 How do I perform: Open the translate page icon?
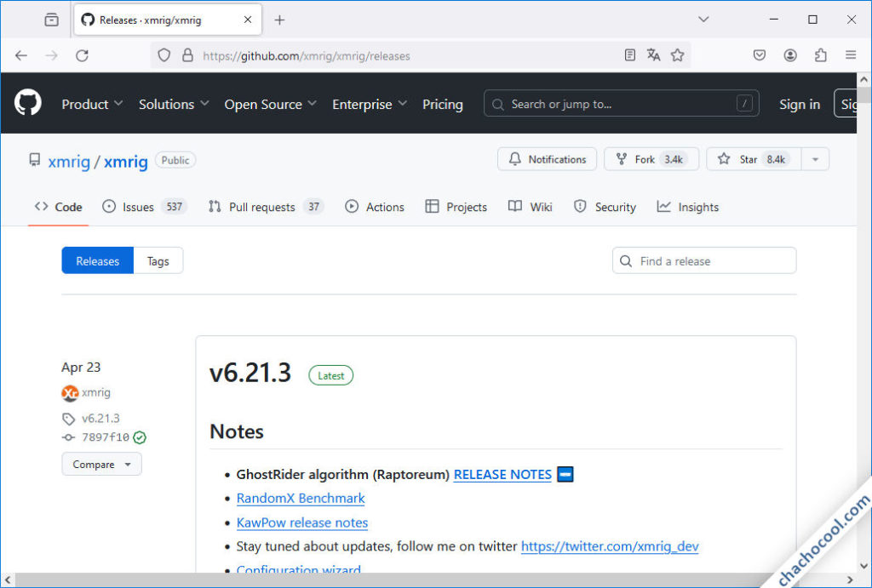(653, 55)
